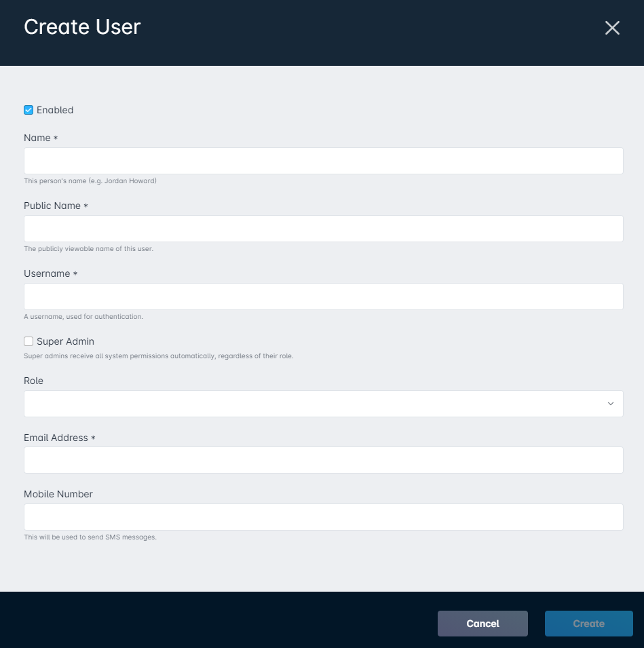Focus the Mobile Number input box
The image size is (644, 648).
pos(324,517)
